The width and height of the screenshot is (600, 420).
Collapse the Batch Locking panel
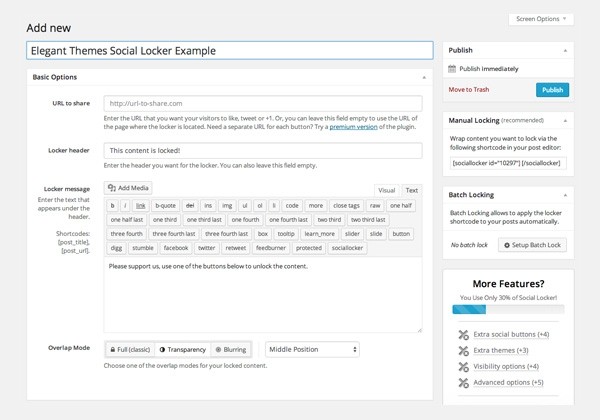pos(565,195)
